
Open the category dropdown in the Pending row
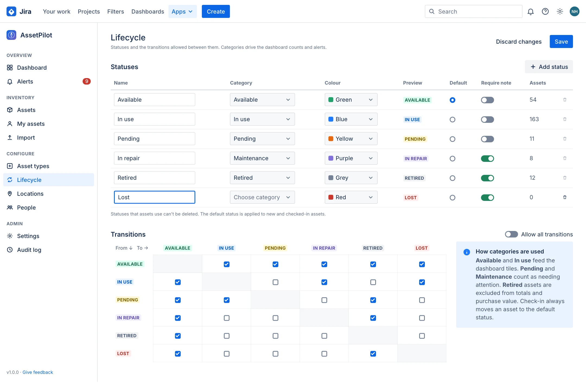point(262,139)
